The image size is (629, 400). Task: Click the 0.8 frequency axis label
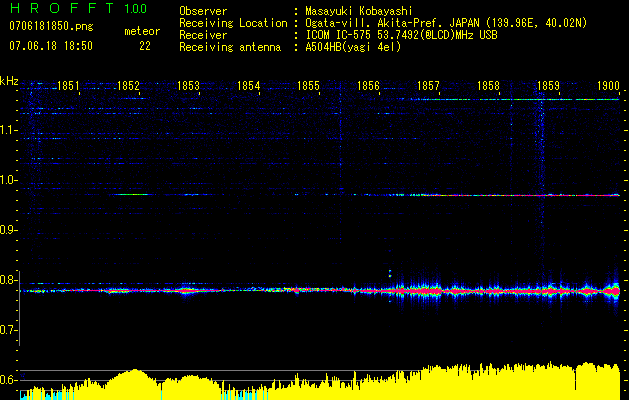coord(8,280)
